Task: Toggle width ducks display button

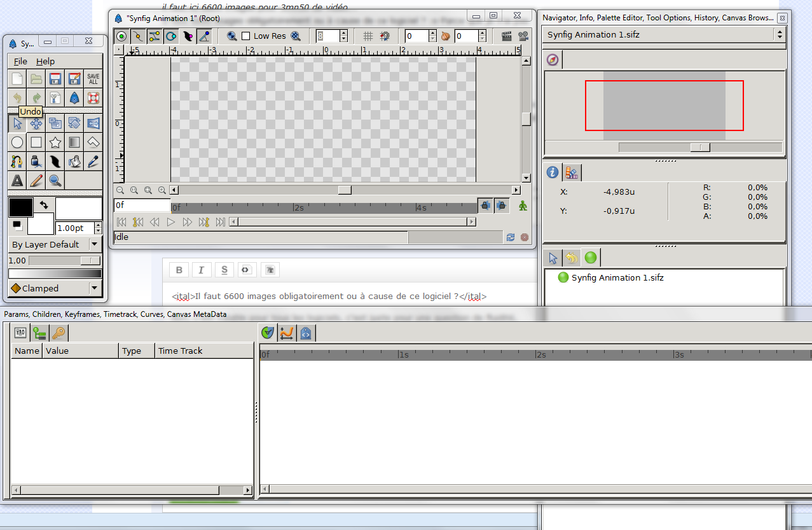Action: coord(188,36)
